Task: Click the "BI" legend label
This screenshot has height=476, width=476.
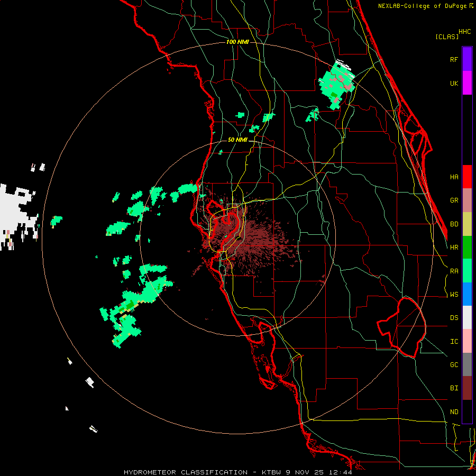Action: [454, 388]
